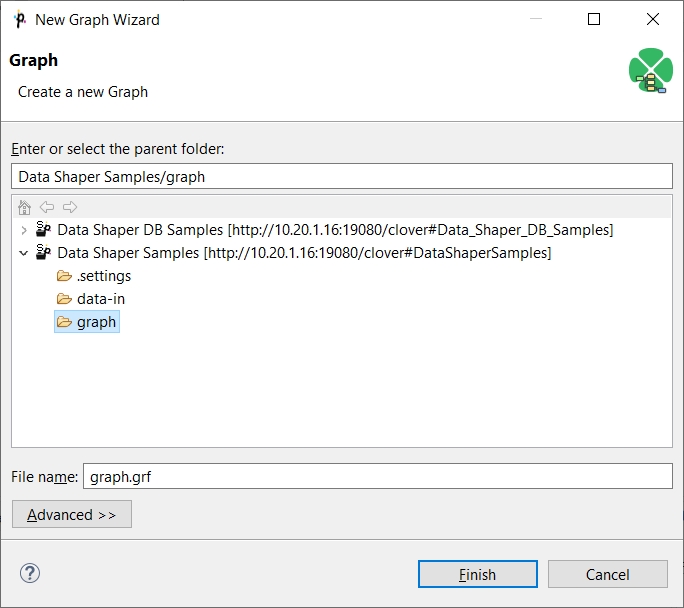
Task: Click the data-in folder icon
Action: (x=64, y=299)
